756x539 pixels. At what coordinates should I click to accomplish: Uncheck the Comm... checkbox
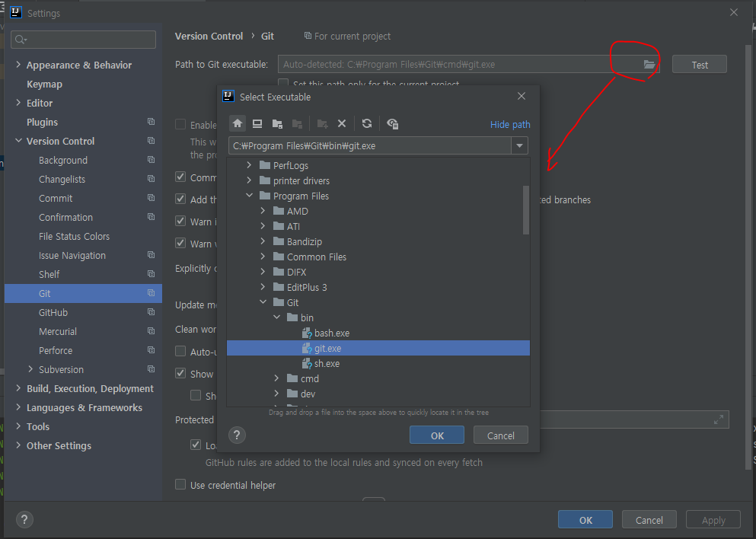180,177
